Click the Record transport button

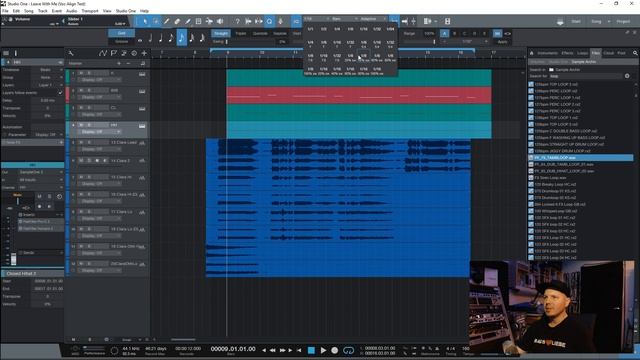click(335, 350)
